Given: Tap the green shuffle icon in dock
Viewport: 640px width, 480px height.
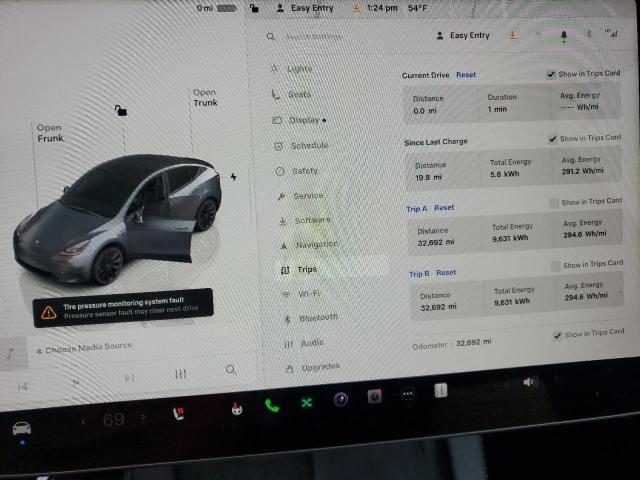Looking at the screenshot, I should tap(307, 403).
